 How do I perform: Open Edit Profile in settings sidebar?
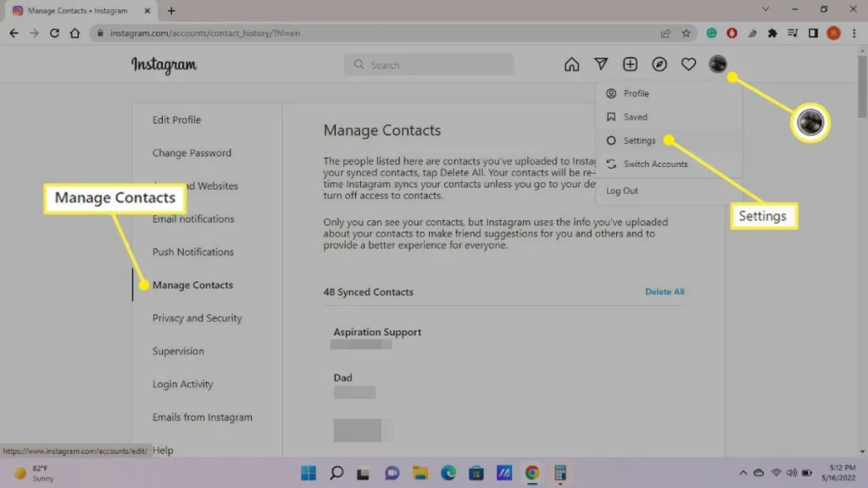click(176, 119)
